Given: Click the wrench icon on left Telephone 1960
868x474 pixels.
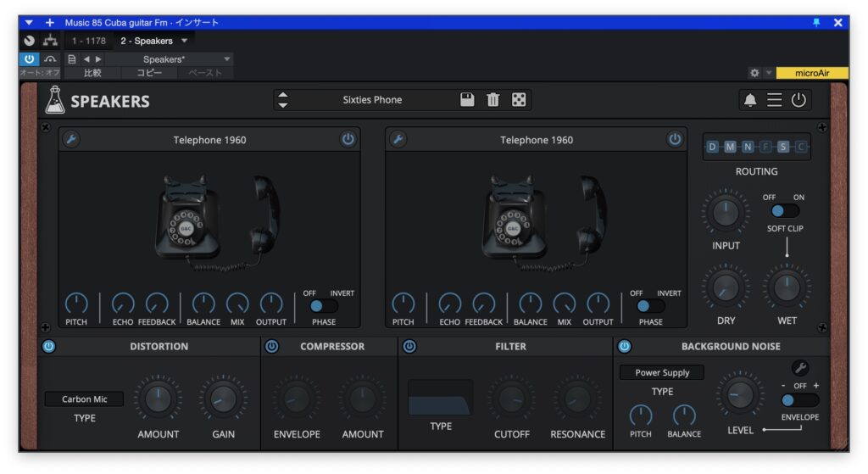Looking at the screenshot, I should [72, 140].
